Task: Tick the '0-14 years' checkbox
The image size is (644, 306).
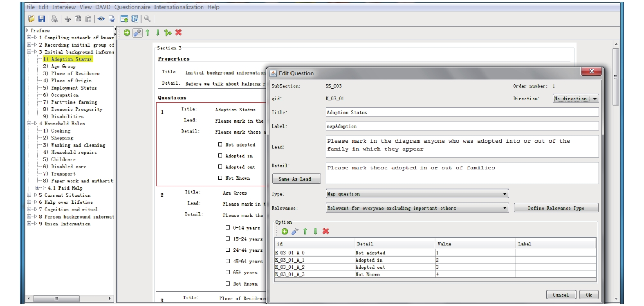Action: click(228, 227)
